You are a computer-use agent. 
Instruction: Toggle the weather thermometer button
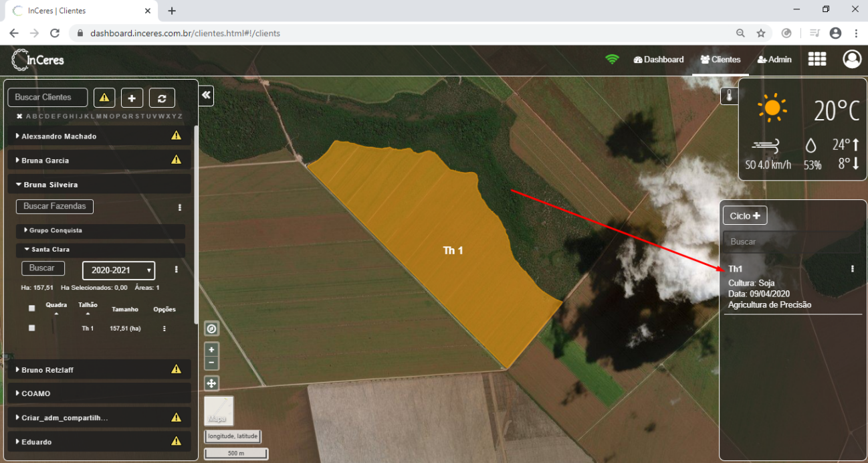[x=729, y=96]
